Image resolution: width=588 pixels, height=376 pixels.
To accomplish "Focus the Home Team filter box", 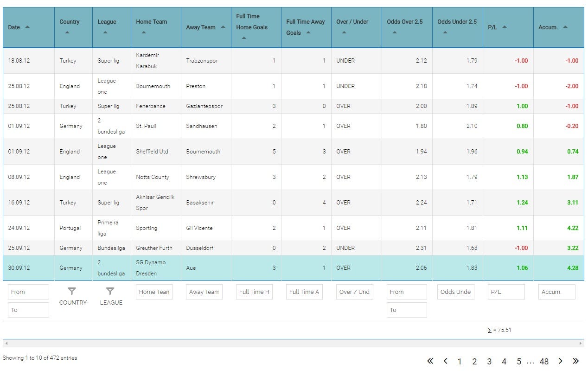I will point(154,292).
